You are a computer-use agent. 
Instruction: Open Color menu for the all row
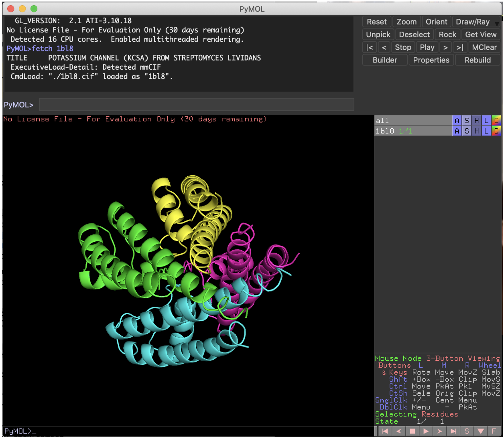[496, 120]
